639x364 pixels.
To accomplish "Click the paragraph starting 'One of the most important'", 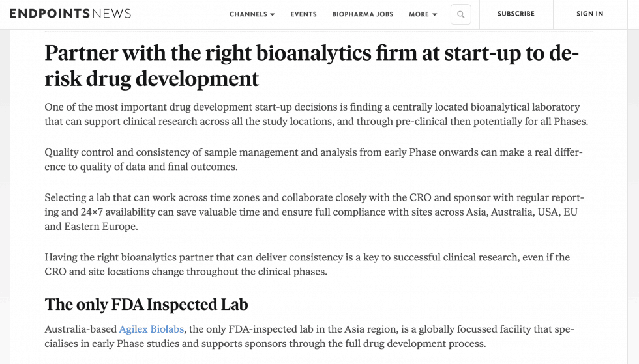I will pos(316,115).
